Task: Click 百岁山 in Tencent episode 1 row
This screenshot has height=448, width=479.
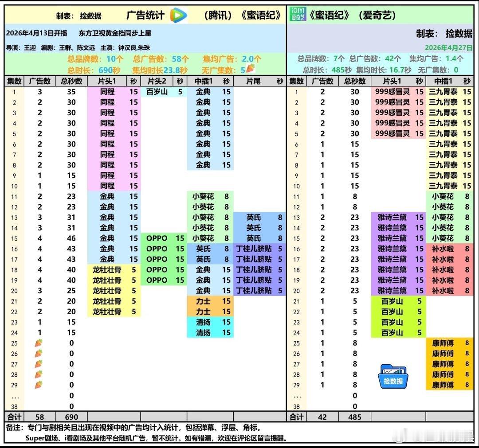Action: [157, 92]
